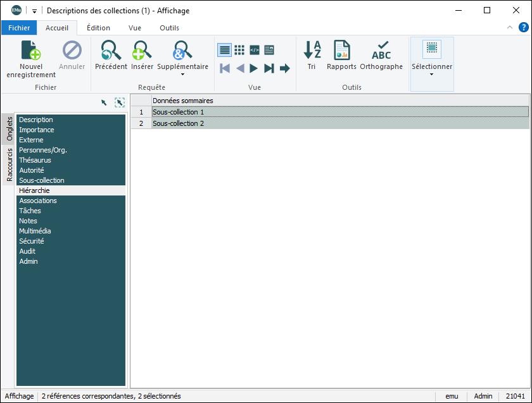532x403 pixels.
Task: Click the Insérer search icon
Action: pos(142,51)
